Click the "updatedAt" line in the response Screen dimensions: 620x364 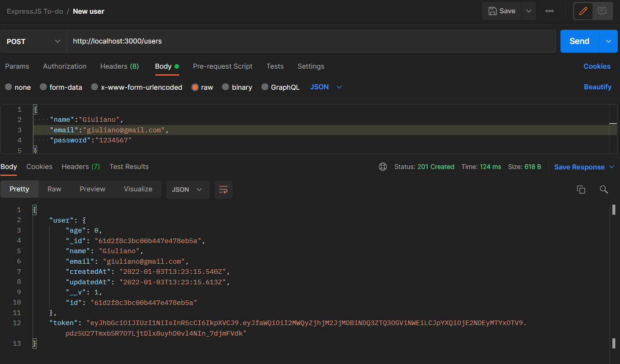(147, 282)
